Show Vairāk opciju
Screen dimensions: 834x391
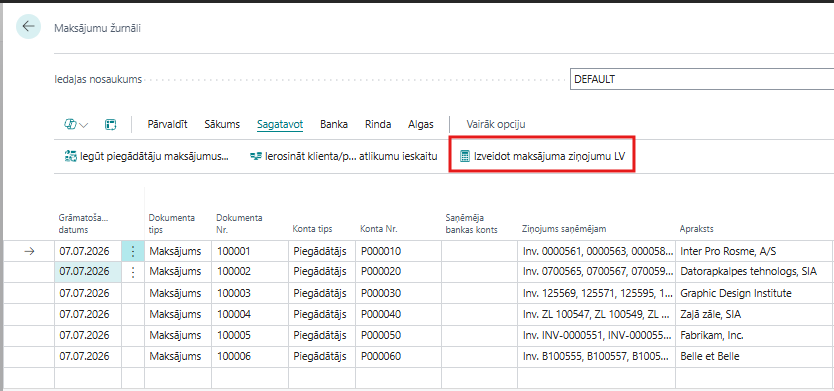tap(496, 124)
